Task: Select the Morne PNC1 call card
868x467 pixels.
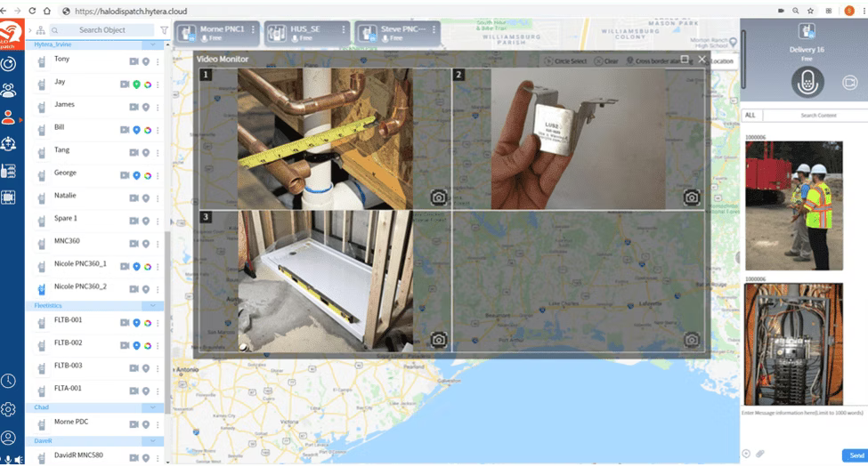Action: pos(217,33)
